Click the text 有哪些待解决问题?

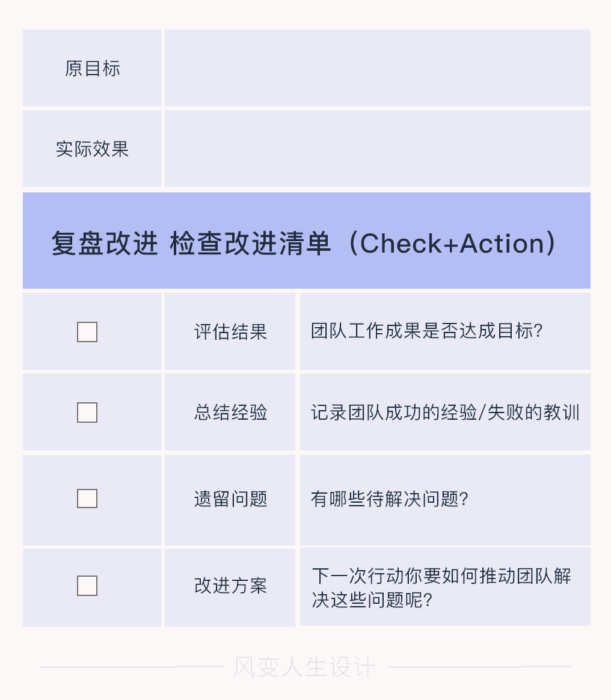click(389, 499)
